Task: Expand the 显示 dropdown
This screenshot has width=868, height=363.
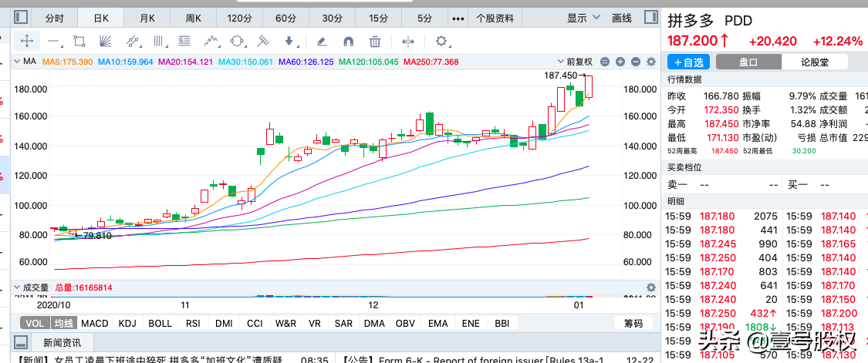Action: 583,18
